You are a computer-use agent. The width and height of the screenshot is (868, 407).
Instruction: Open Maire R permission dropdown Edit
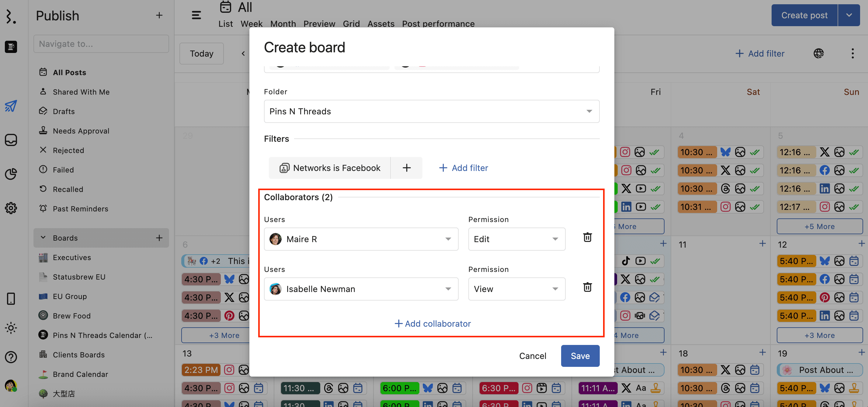(516, 239)
